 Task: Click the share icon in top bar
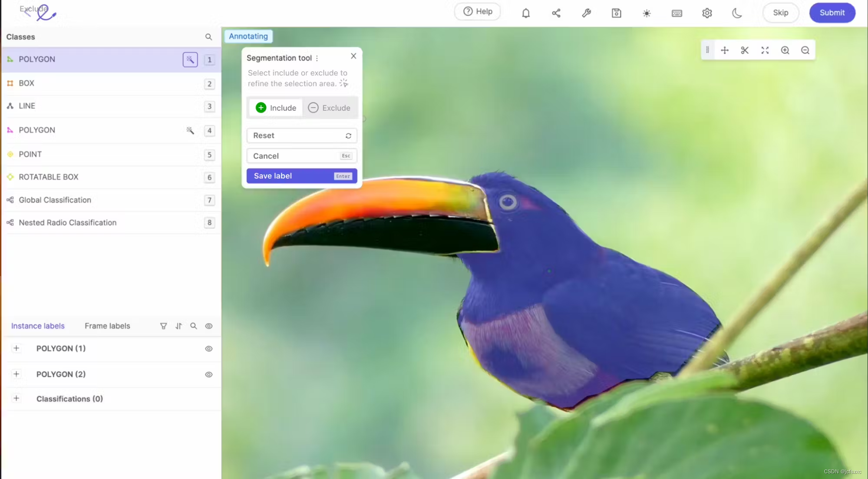click(556, 13)
